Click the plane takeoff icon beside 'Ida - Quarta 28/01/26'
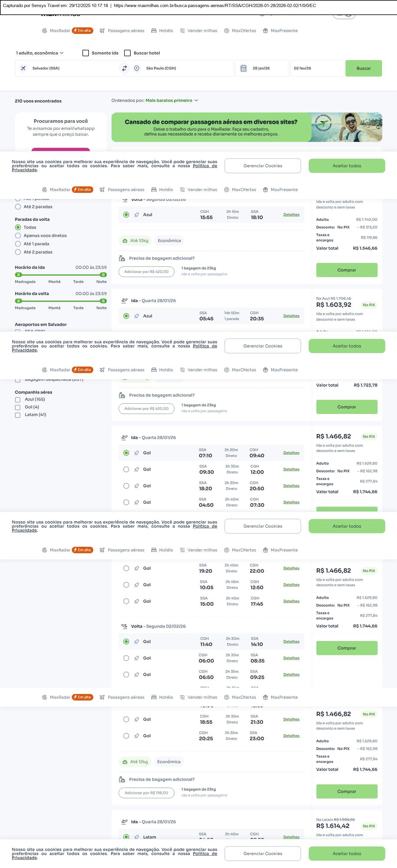Screen dimensions: 397x868 point(124,301)
